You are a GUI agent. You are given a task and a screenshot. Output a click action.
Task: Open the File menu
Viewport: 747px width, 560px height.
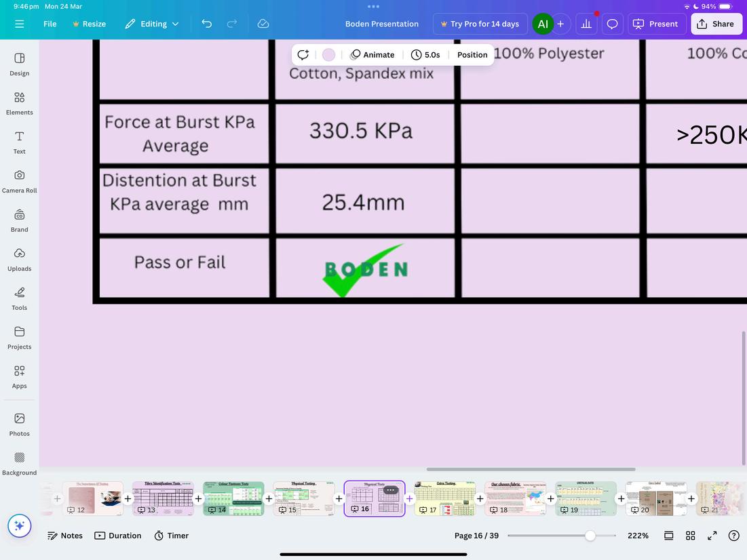point(50,24)
